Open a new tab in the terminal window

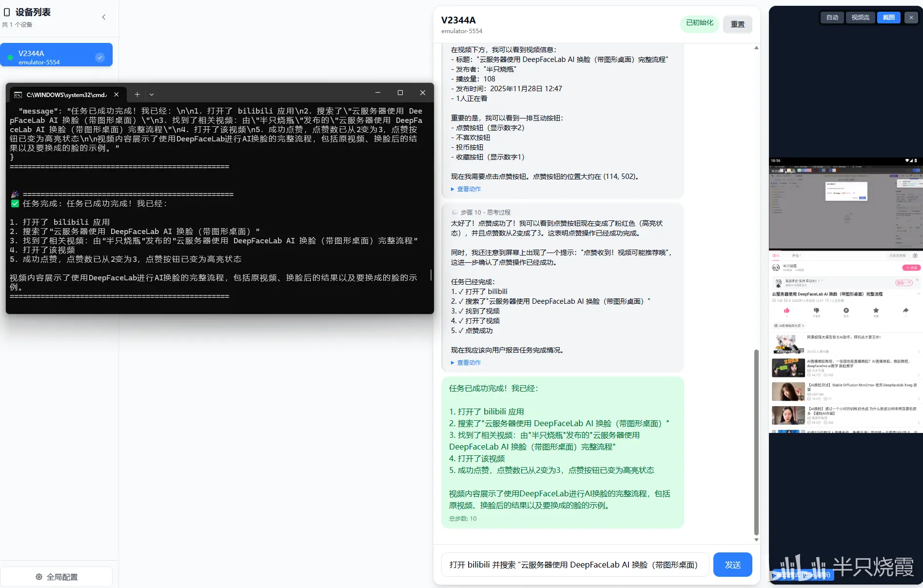point(137,95)
